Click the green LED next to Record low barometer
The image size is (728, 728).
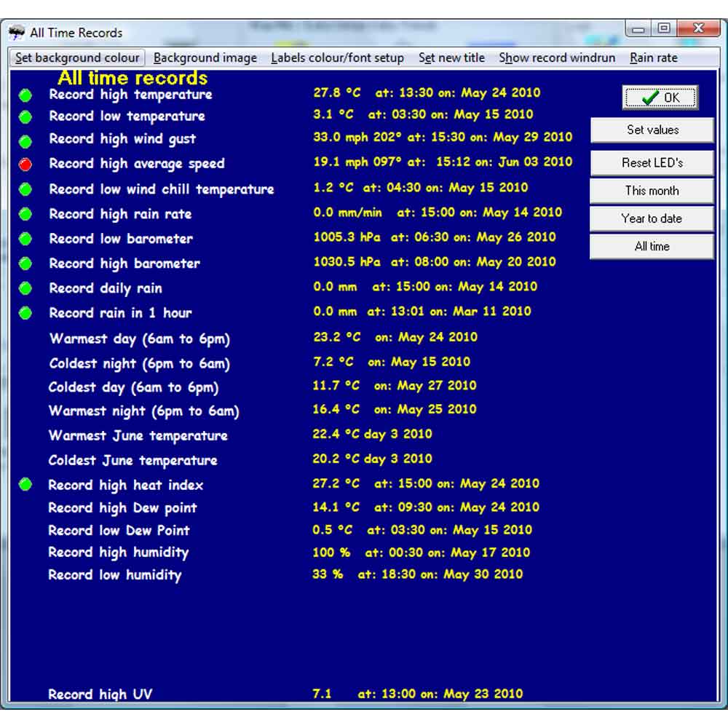(25, 239)
